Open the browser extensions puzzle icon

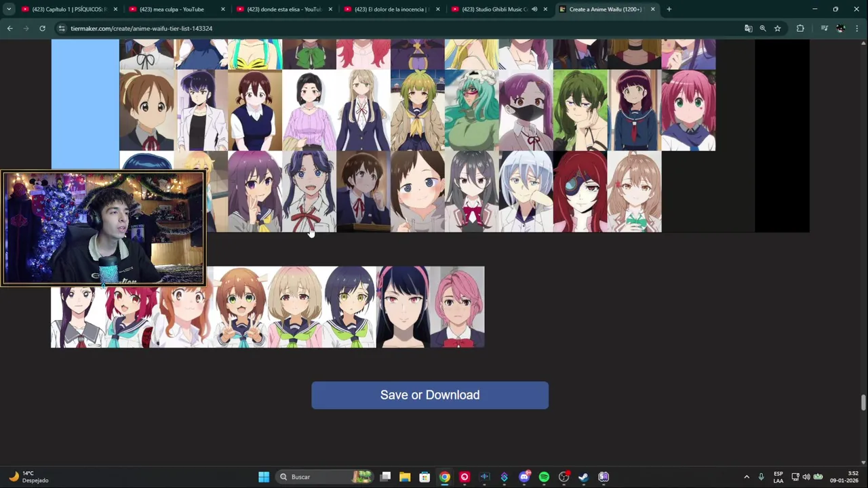point(800,28)
